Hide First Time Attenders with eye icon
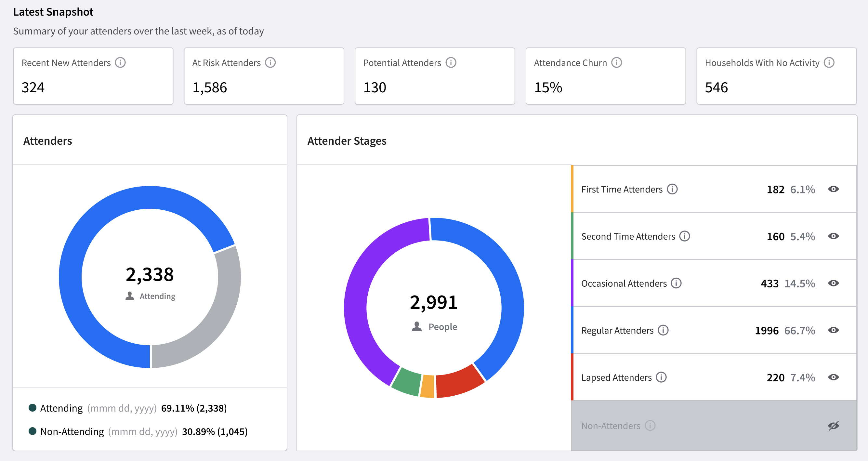868x461 pixels. [x=833, y=189]
